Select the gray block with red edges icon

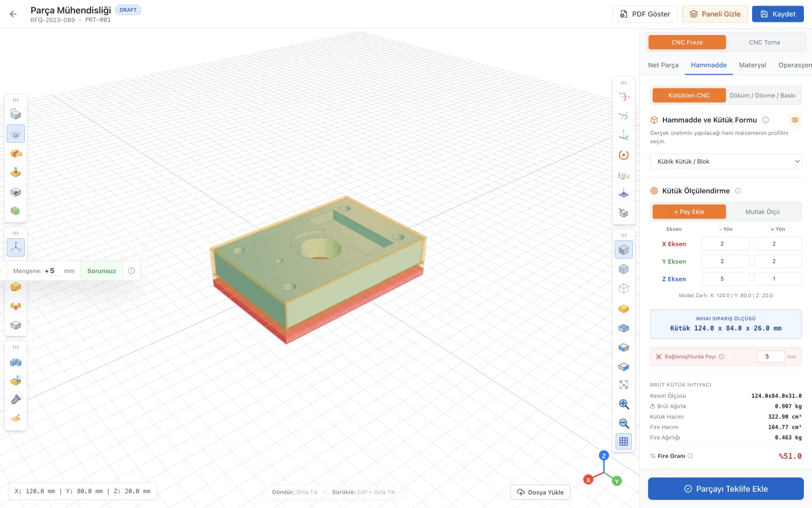[16, 325]
